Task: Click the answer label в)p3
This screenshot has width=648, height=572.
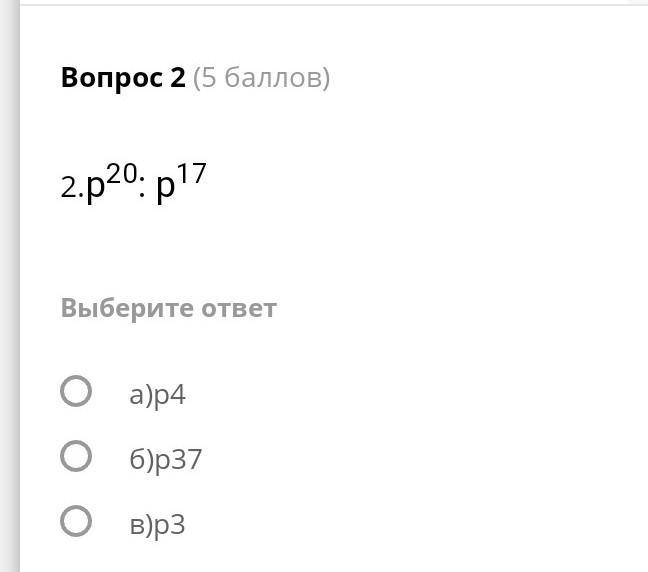Action: (157, 525)
